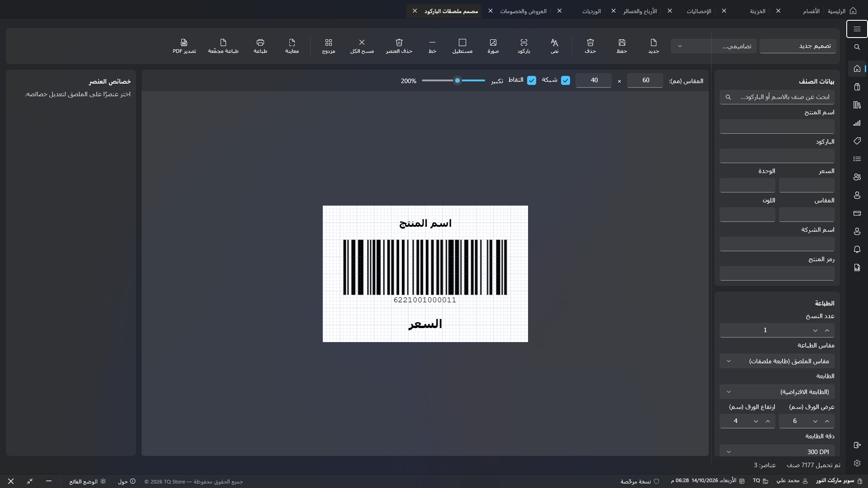Image resolution: width=868 pixels, height=488 pixels.
Task: Click the item search field
Action: (x=777, y=97)
